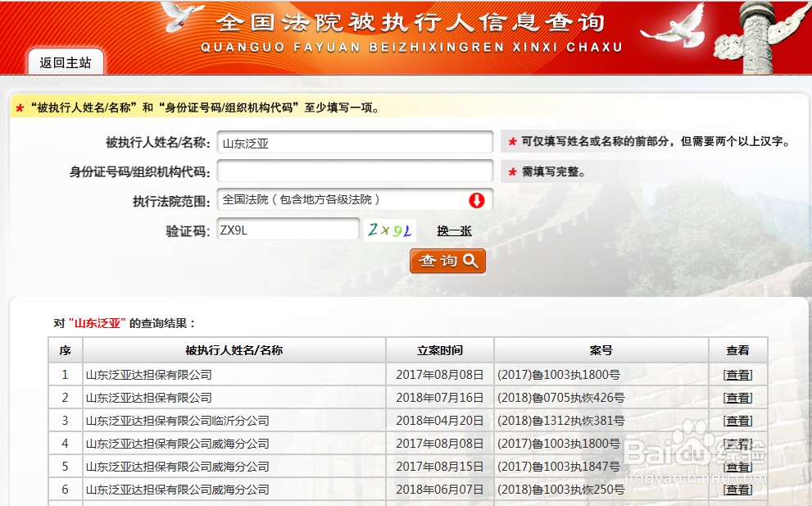812x506 pixels.
Task: View 查看 for 山东泛亚达担保有限公司临沂分公司
Action: (738, 420)
